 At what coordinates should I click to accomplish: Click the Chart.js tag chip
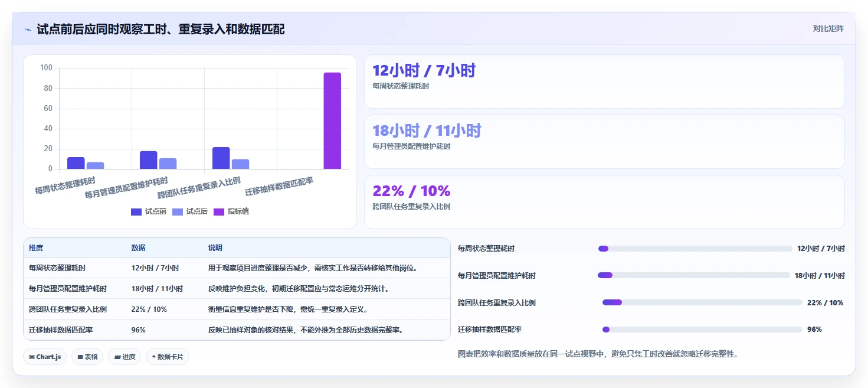pyautogui.click(x=45, y=357)
